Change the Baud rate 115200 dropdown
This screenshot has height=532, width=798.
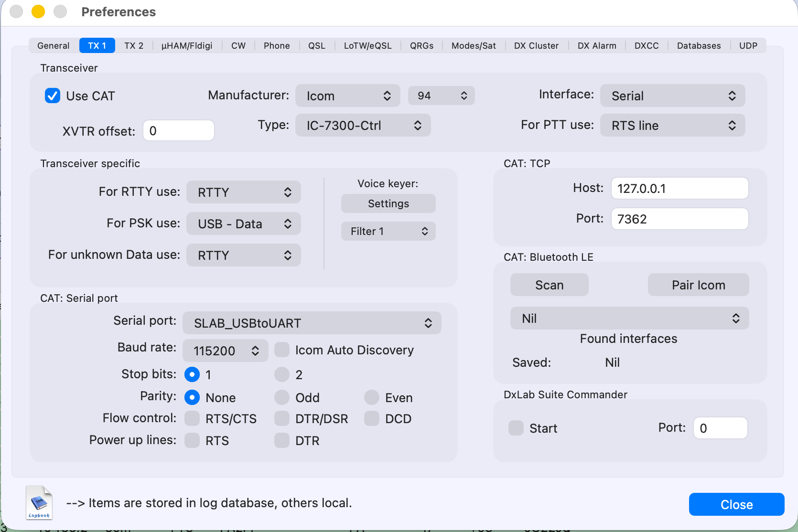225,351
